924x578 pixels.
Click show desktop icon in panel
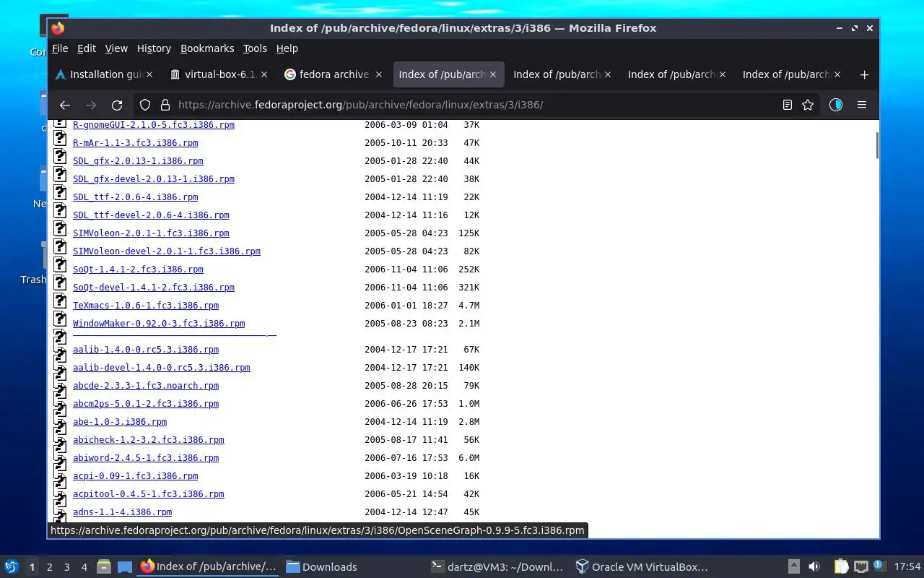(124, 566)
